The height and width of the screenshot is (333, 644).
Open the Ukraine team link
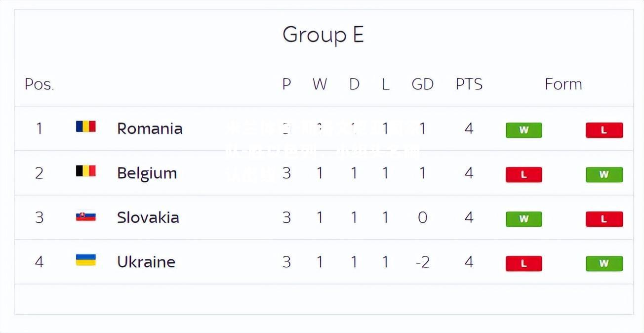coord(146,262)
